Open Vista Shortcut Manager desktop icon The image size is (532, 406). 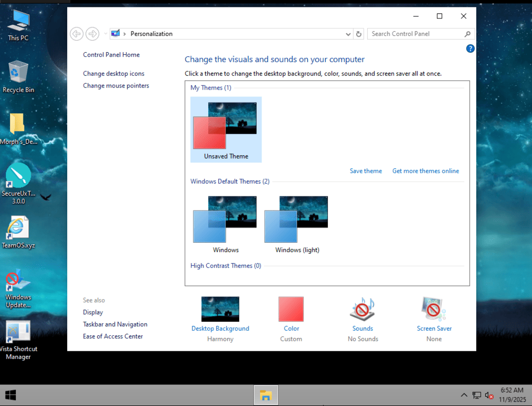pyautogui.click(x=18, y=340)
